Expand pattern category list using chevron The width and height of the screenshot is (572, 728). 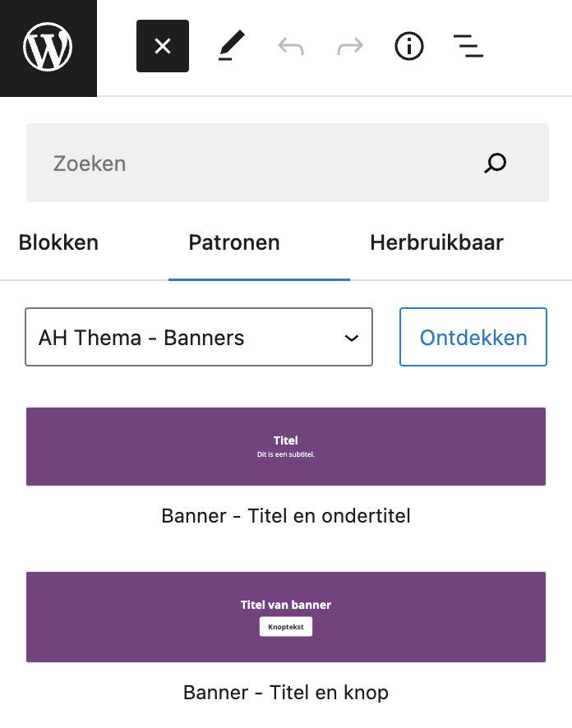(x=352, y=338)
